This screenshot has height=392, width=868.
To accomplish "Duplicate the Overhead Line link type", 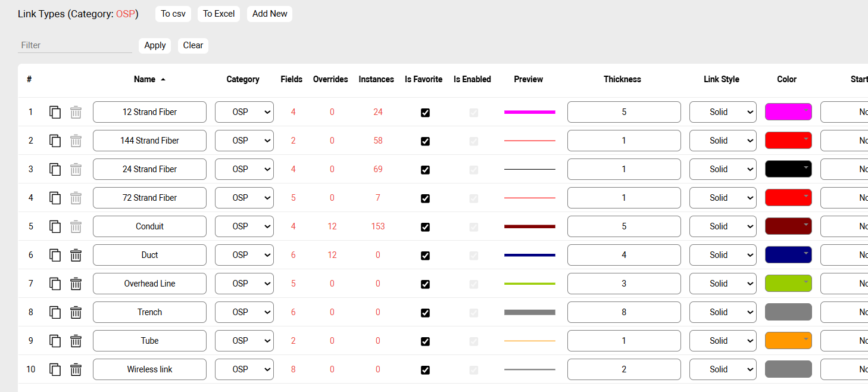I will pos(55,284).
